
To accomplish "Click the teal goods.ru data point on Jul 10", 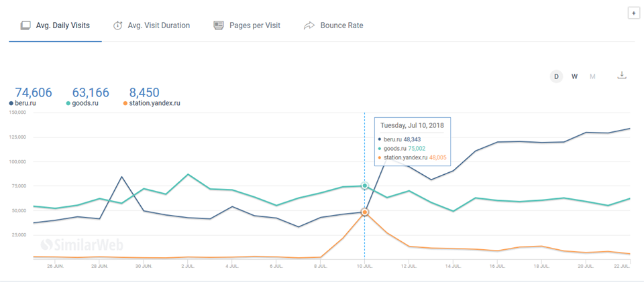I will coord(364,186).
